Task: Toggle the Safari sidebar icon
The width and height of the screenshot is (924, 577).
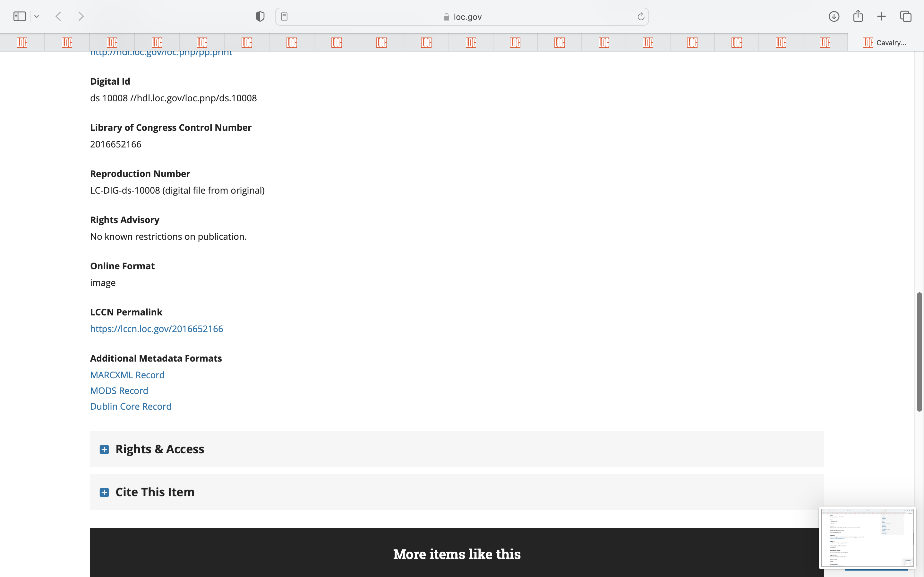Action: [x=20, y=16]
